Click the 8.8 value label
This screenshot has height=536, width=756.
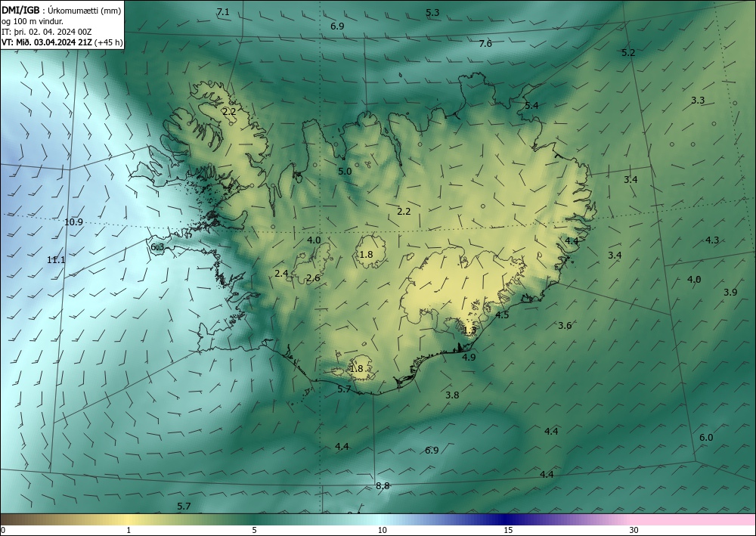click(383, 486)
